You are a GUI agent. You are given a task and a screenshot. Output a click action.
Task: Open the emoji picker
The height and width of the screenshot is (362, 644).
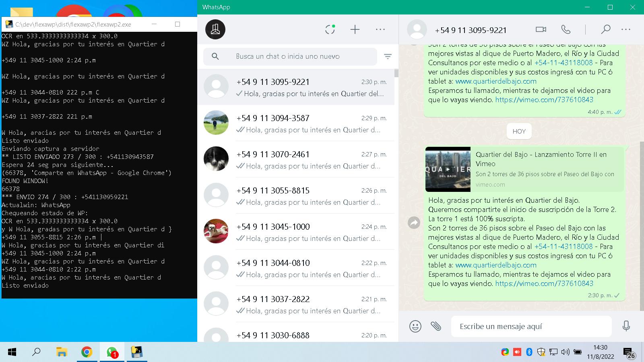415,326
